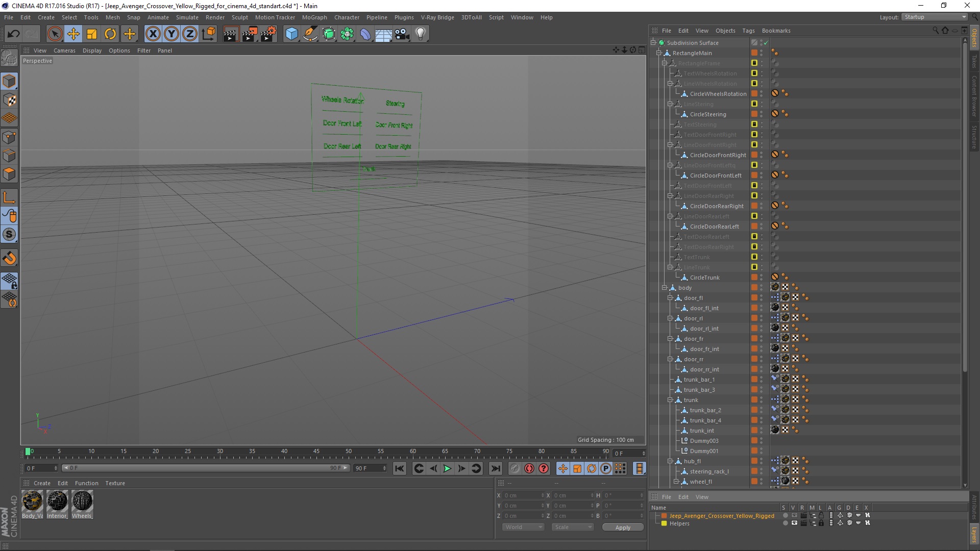The image size is (980, 551).
Task: Open the Simulate menu
Action: click(x=187, y=17)
